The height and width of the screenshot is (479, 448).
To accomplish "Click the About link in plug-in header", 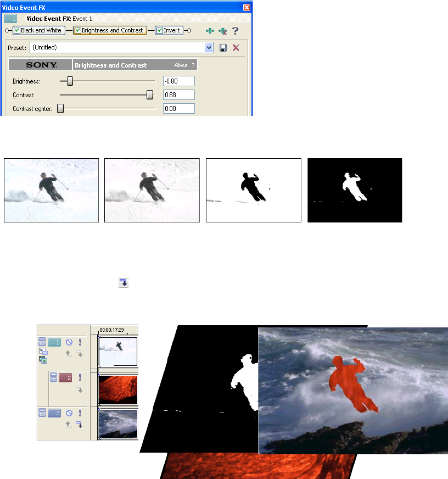I will click(181, 65).
